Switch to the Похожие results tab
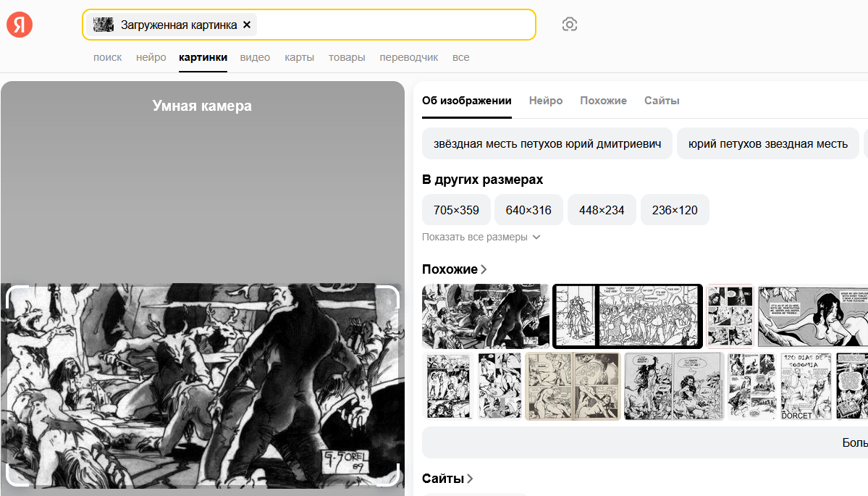 pyautogui.click(x=603, y=101)
